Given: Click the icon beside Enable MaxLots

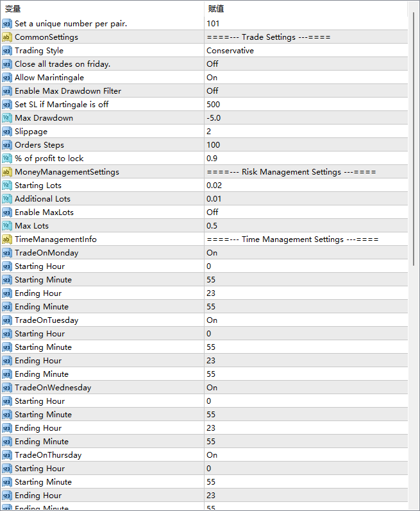Looking at the screenshot, I should (7, 212).
